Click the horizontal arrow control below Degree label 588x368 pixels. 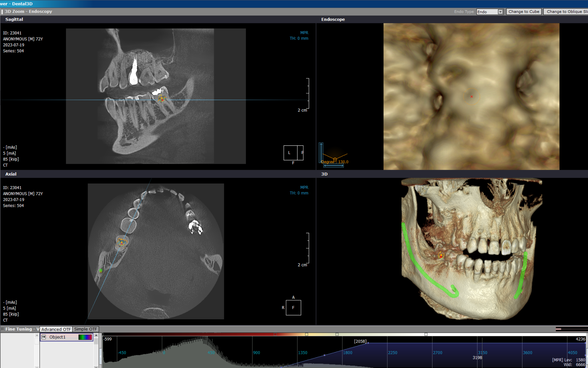point(334,166)
